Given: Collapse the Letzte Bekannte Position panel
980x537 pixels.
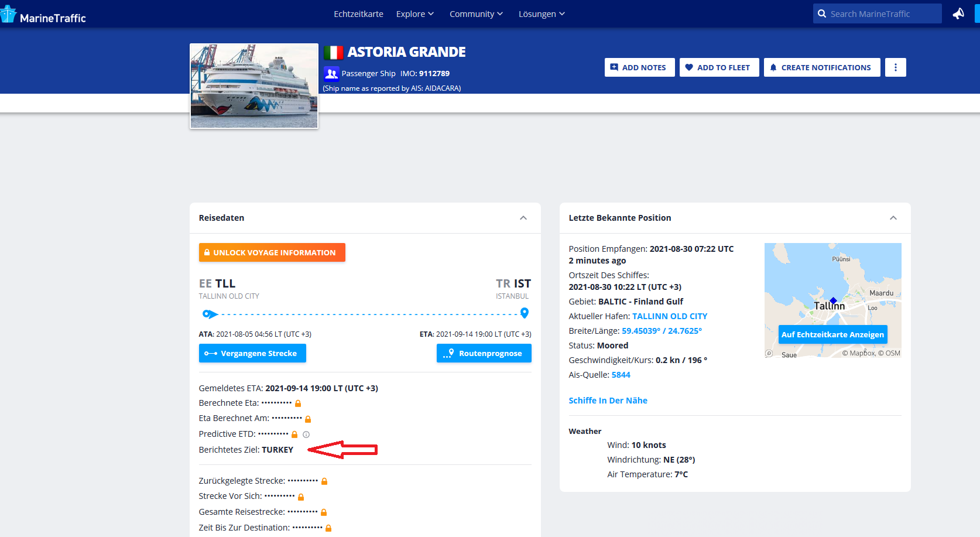Looking at the screenshot, I should coord(893,218).
